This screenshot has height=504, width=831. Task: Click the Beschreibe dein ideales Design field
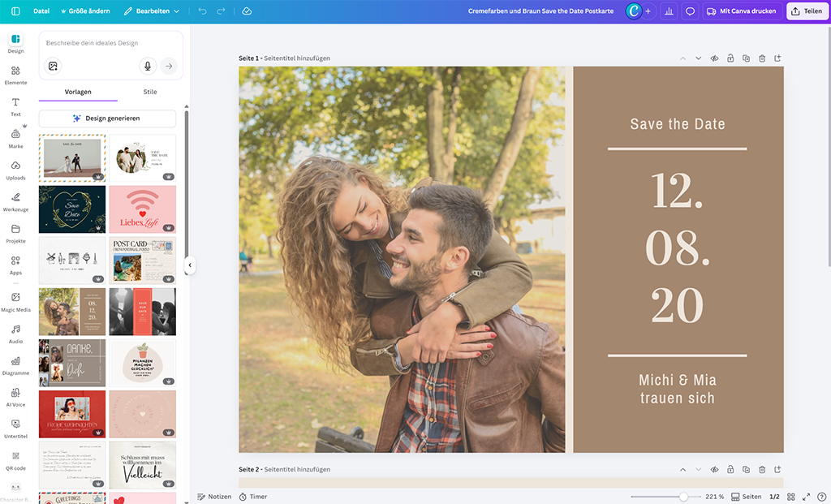click(110, 43)
